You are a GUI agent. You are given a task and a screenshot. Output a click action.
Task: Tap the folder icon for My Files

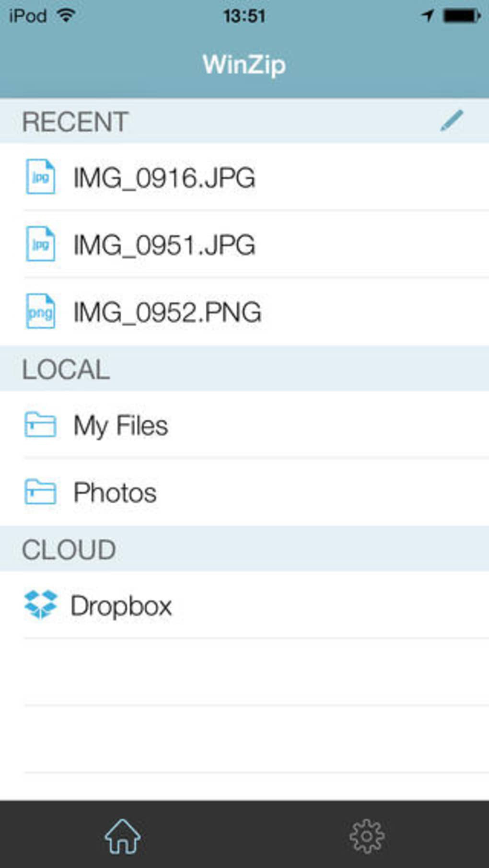40,425
